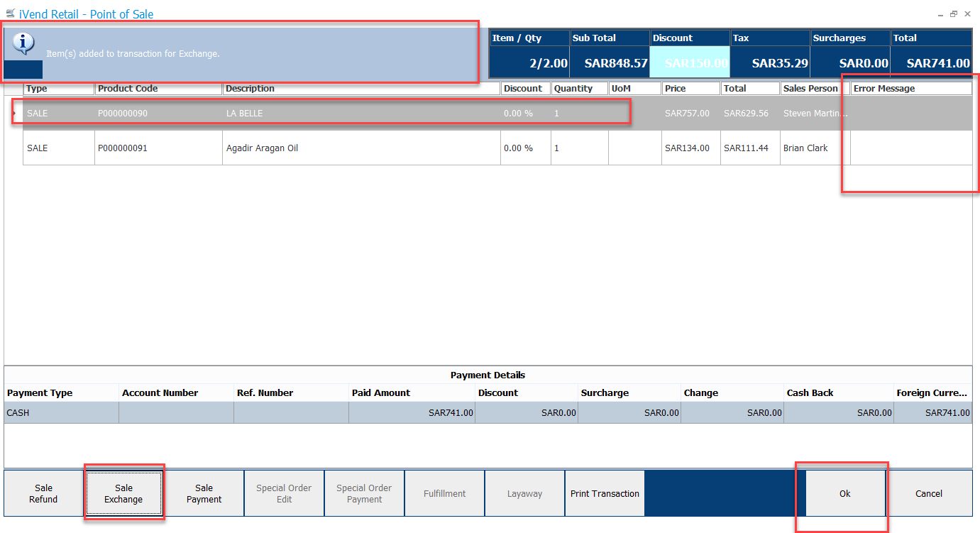Click the iVend Retail app icon in title bar
980x533 pixels.
10,13
